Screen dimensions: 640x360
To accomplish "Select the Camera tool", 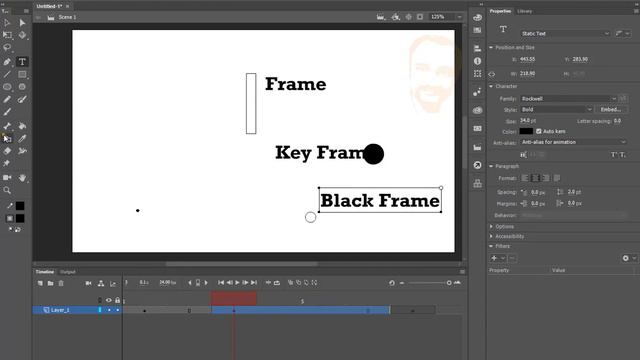I will [7, 178].
